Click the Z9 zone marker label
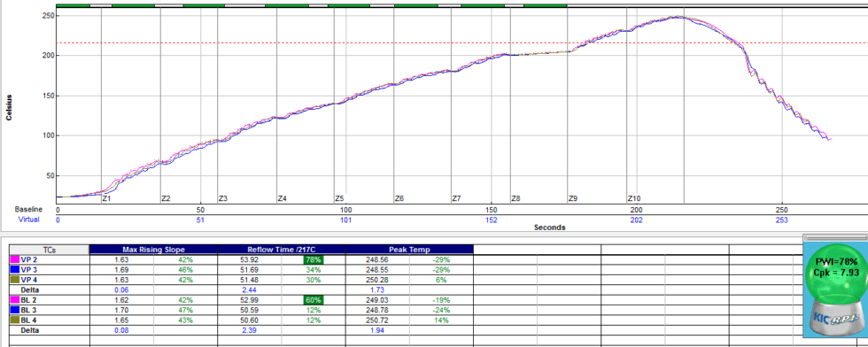 coord(573,198)
